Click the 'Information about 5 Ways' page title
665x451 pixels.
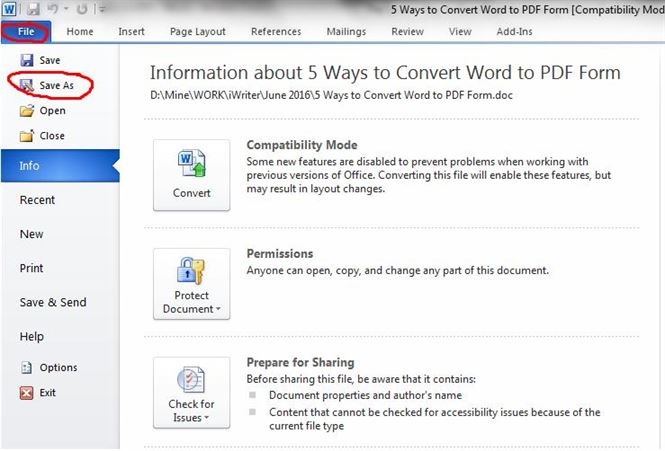[x=385, y=73]
